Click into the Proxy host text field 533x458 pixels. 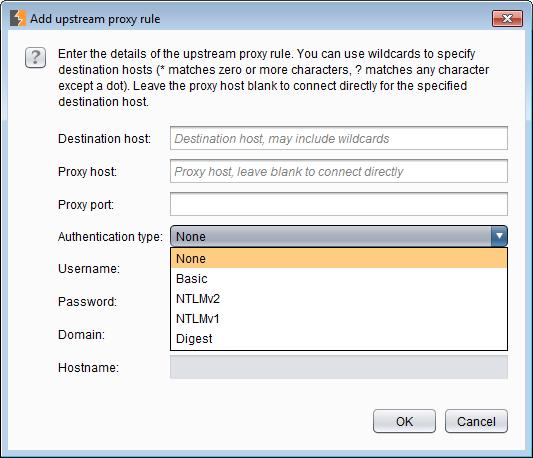coord(339,171)
